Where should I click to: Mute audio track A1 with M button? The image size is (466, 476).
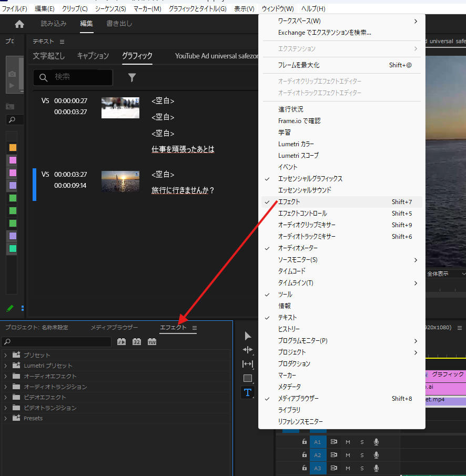coord(348,442)
